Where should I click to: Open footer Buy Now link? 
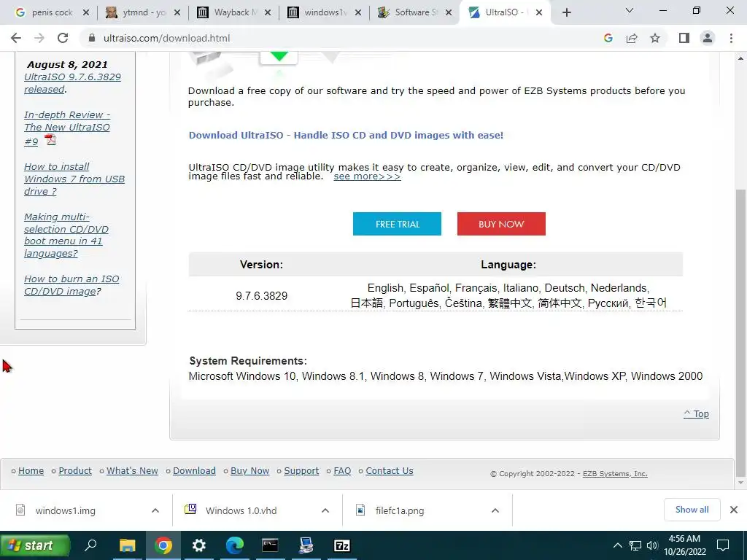coord(249,470)
